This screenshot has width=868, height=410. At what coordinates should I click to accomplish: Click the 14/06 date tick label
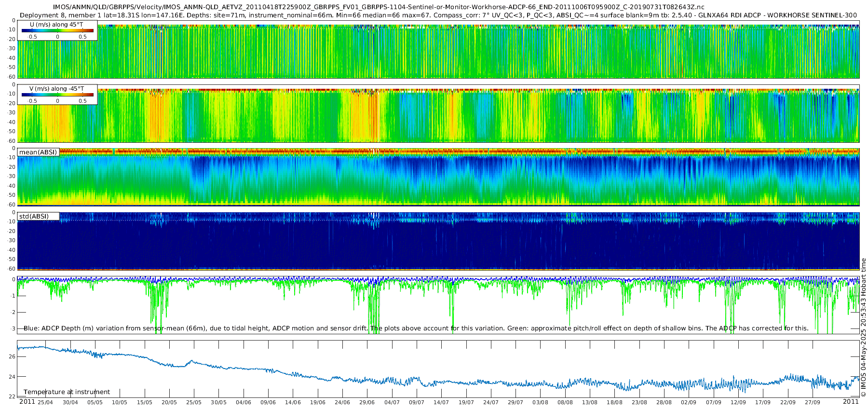pos(293,402)
